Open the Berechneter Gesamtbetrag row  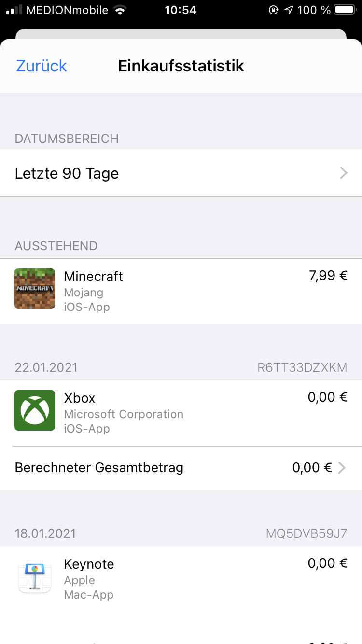pyautogui.click(x=99, y=468)
